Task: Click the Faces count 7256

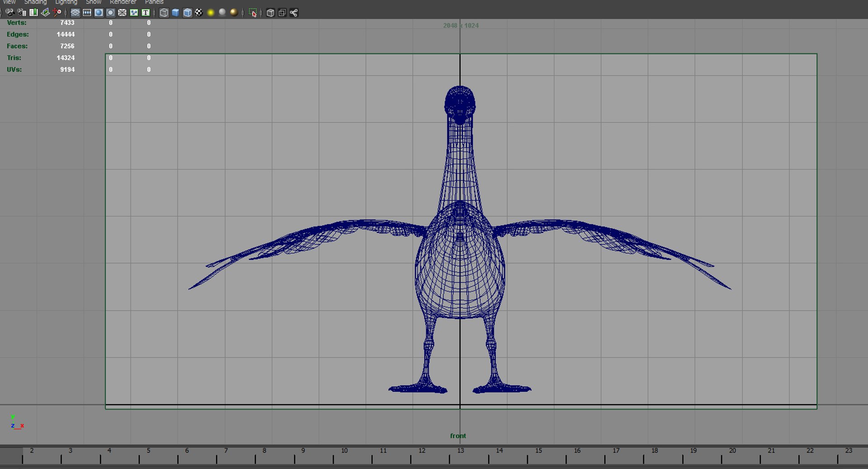Action: tap(67, 46)
